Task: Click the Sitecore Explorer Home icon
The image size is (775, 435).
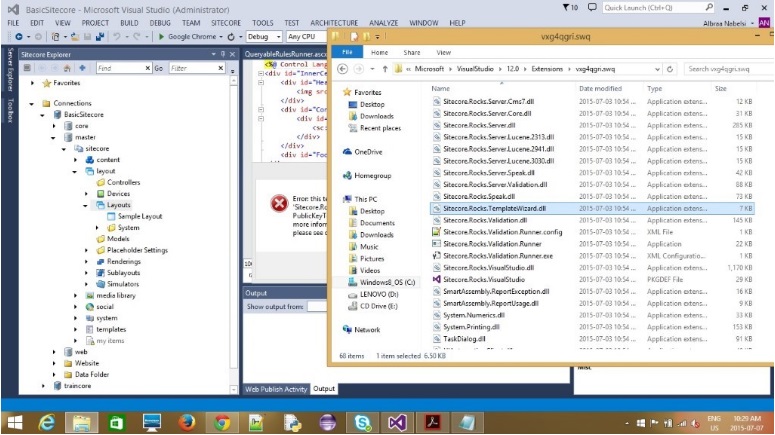Action: 67,68
